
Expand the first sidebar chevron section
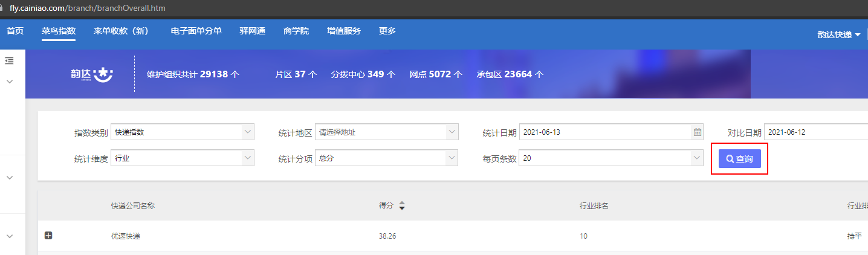pos(10,81)
